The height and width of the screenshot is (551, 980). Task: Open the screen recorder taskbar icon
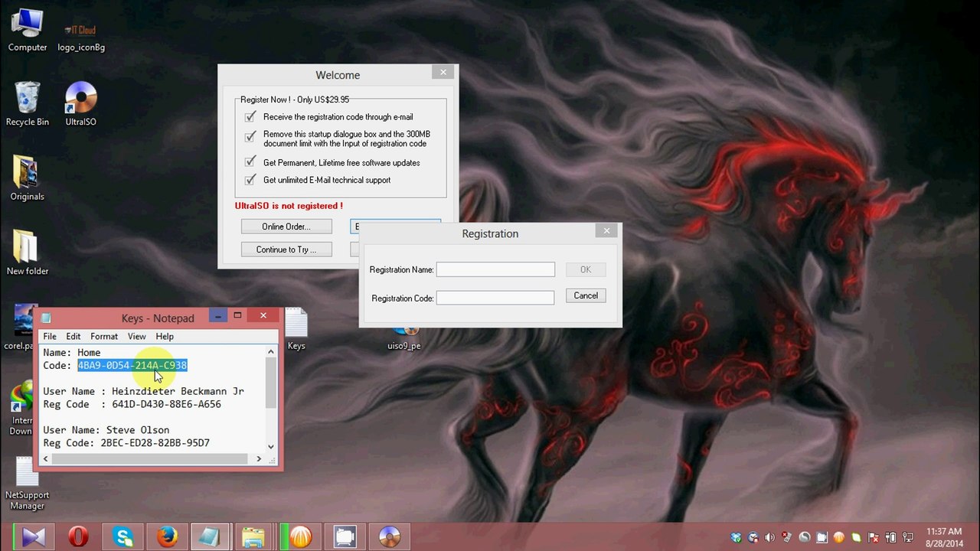pos(345,537)
